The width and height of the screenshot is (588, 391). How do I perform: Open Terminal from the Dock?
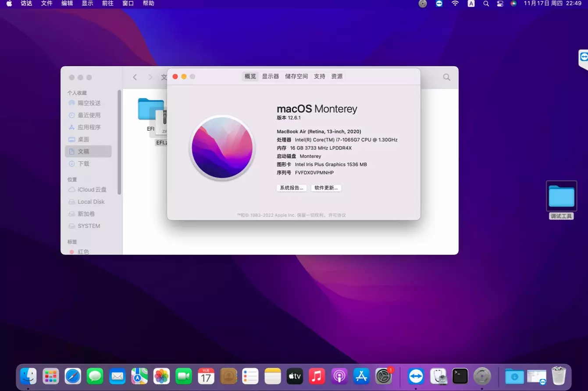click(x=460, y=376)
